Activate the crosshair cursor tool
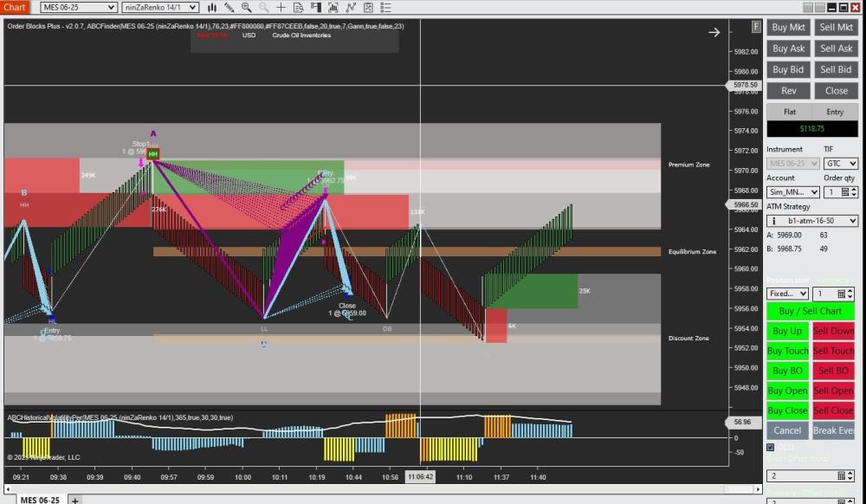 [x=281, y=7]
